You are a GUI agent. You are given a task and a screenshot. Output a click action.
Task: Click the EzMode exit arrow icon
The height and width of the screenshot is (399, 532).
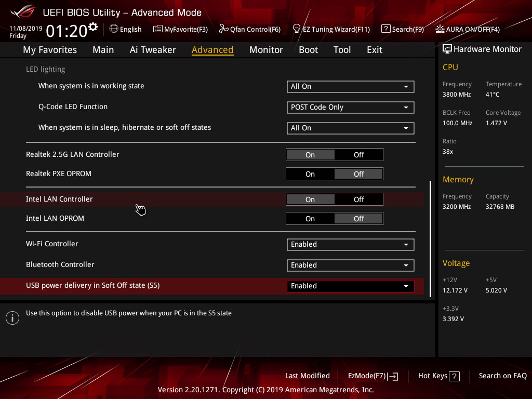pos(393,376)
